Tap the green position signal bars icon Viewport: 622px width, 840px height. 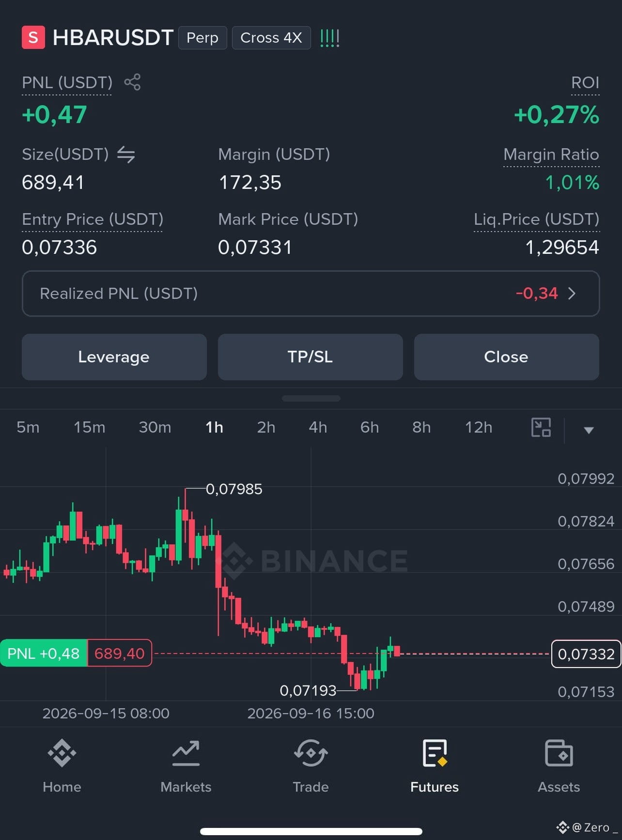coord(330,38)
